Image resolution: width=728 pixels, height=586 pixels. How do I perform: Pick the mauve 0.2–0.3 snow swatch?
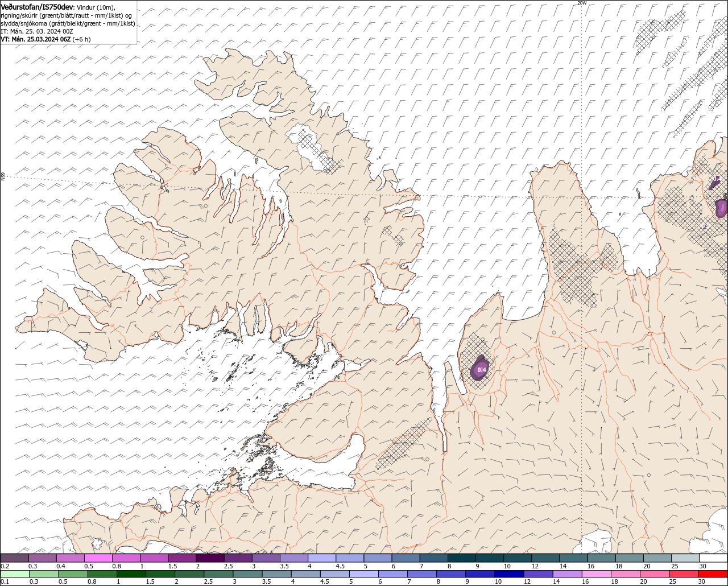click(x=14, y=558)
